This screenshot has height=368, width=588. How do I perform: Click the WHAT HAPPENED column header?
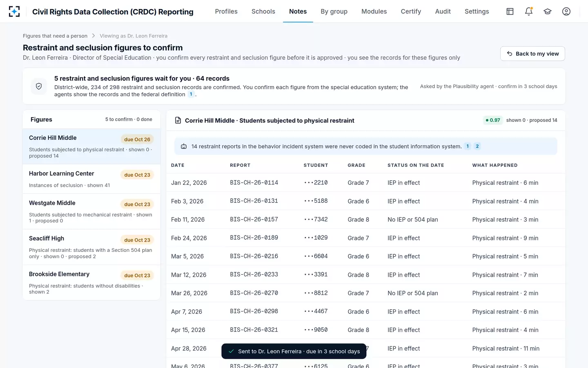(495, 165)
